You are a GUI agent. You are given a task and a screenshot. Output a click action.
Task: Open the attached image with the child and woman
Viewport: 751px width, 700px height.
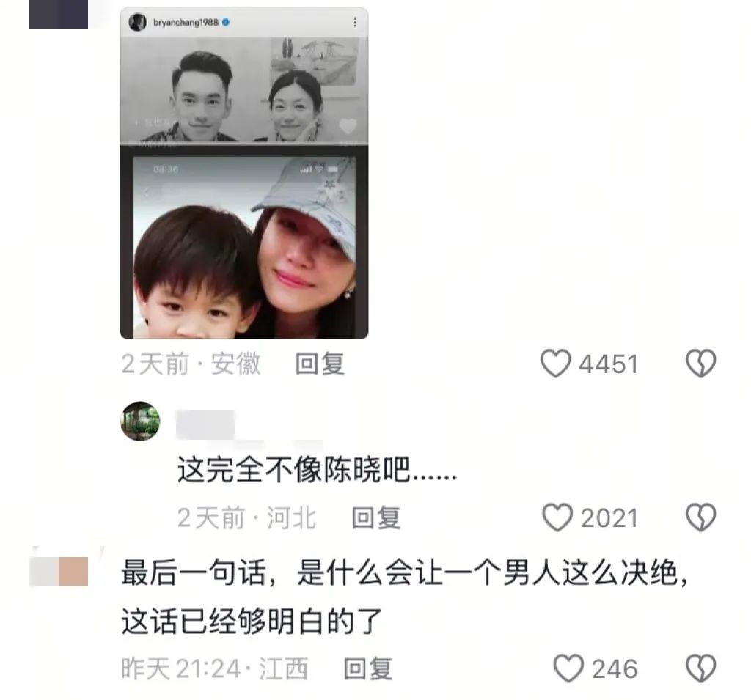coord(244,243)
